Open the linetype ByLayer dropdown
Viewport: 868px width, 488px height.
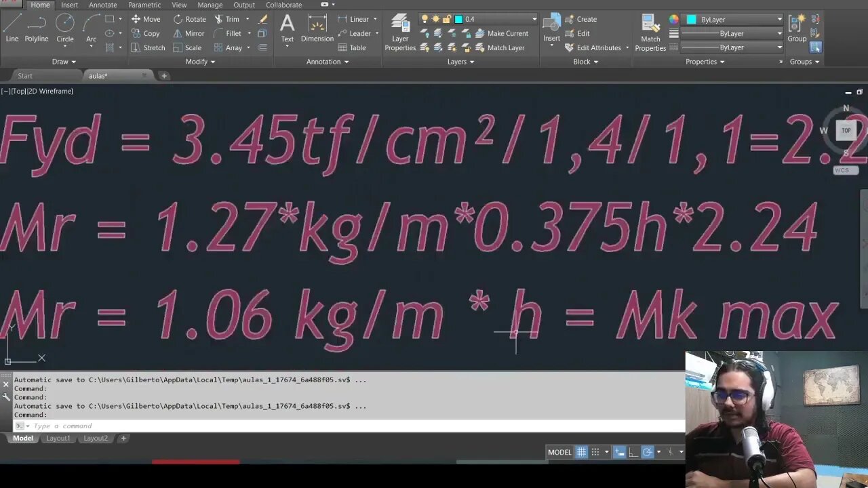click(732, 47)
